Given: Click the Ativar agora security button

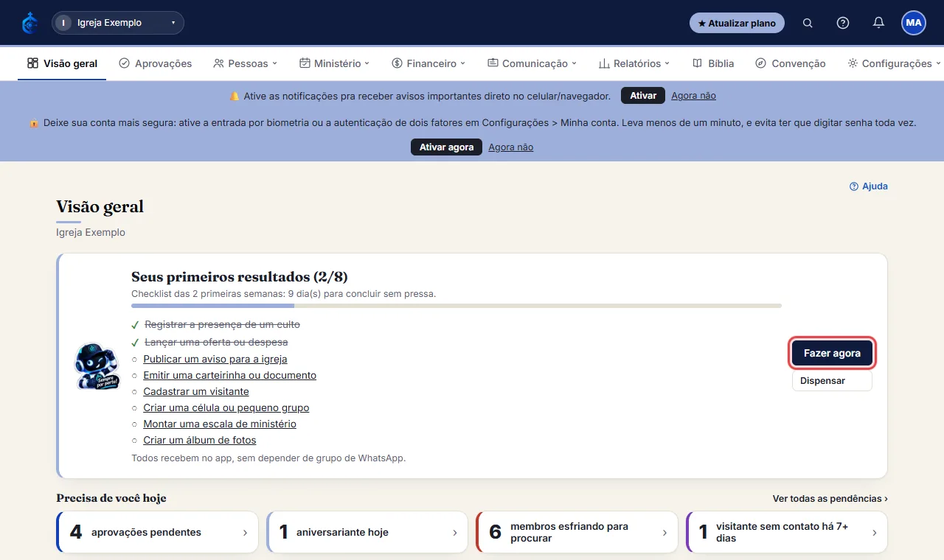Looking at the screenshot, I should pos(446,147).
